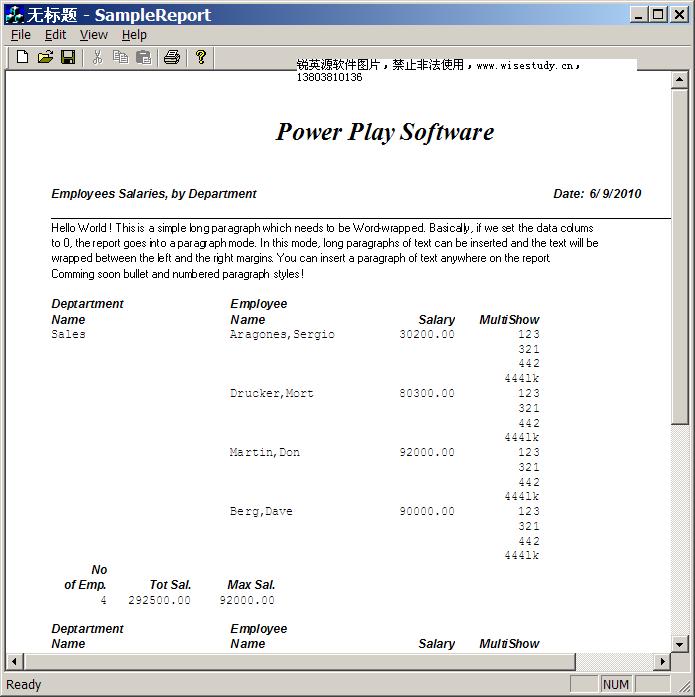
Task: Click the New document toolbar icon
Action: 23,57
